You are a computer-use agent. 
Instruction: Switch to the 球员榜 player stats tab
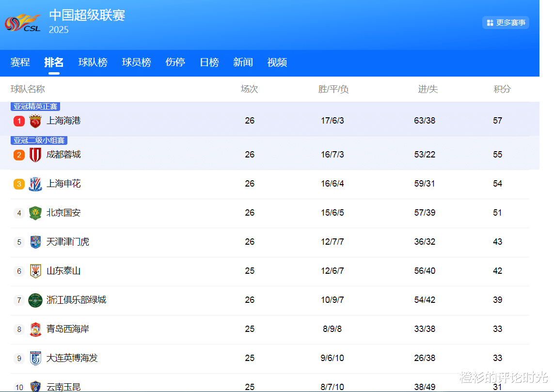136,63
